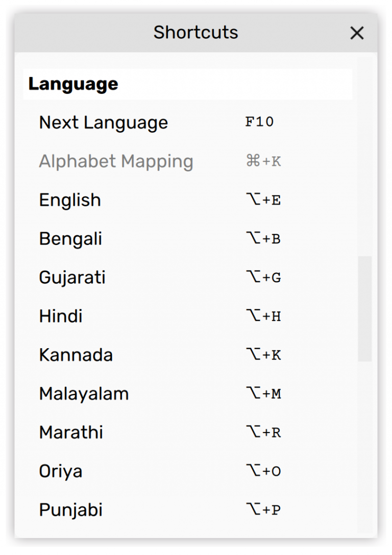392x555 pixels.
Task: Click the Option+P shortcut label
Action: [264, 510]
